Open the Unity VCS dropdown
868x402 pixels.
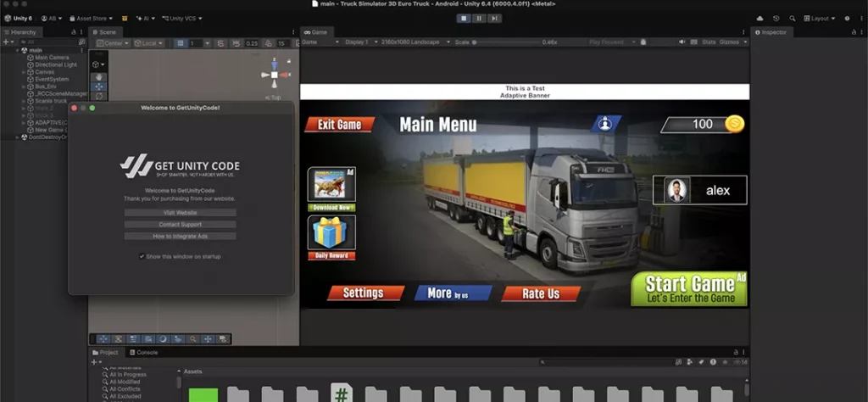182,19
